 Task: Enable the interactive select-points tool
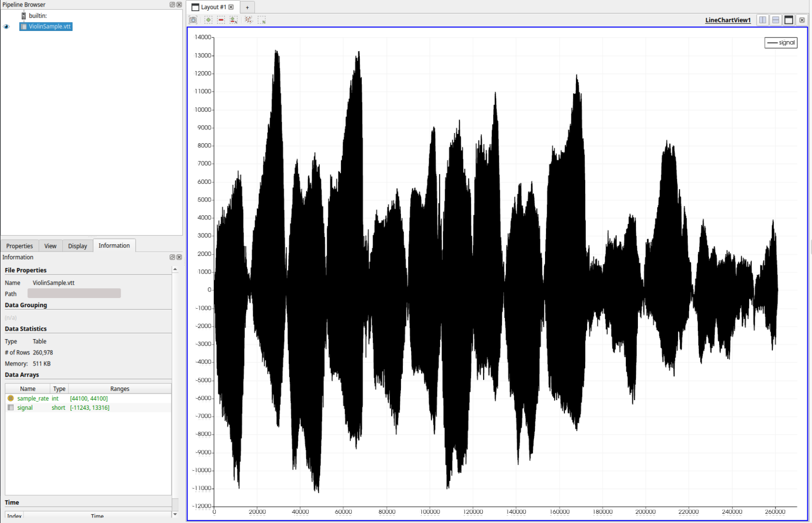point(248,19)
